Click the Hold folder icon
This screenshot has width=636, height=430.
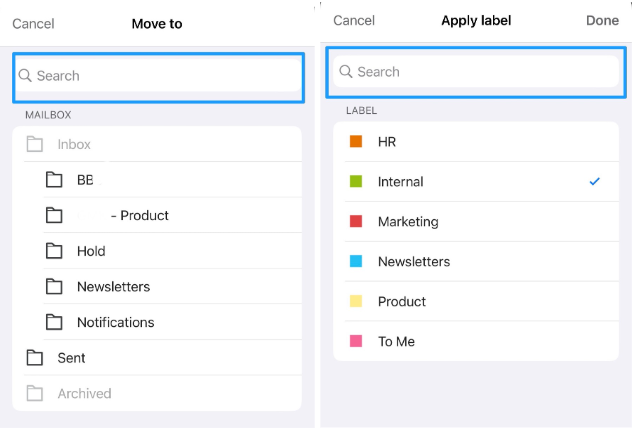(54, 251)
